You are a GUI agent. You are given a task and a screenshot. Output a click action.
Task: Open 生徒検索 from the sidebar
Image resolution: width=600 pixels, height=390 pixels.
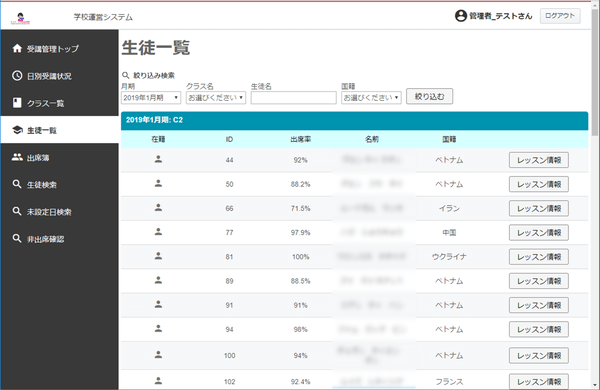(60, 184)
